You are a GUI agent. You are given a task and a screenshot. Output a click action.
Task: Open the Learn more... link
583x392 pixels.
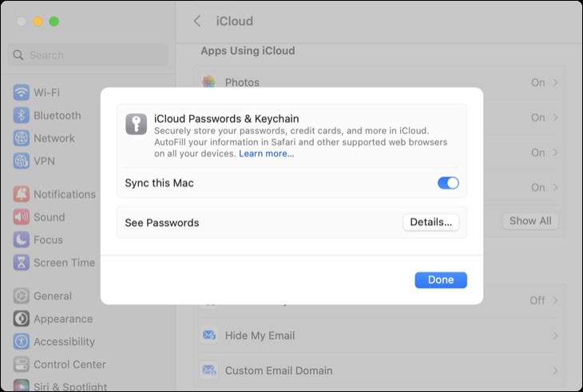tap(266, 154)
